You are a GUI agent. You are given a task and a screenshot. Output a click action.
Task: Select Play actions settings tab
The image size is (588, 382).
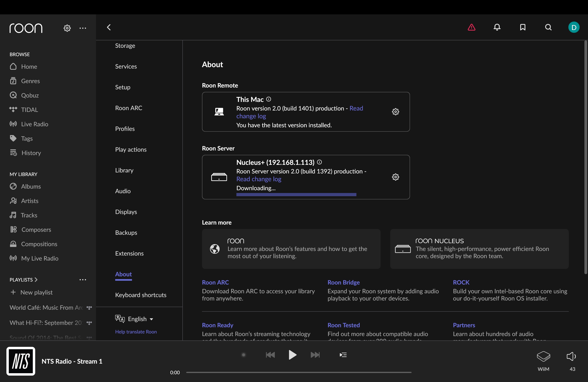(x=131, y=149)
